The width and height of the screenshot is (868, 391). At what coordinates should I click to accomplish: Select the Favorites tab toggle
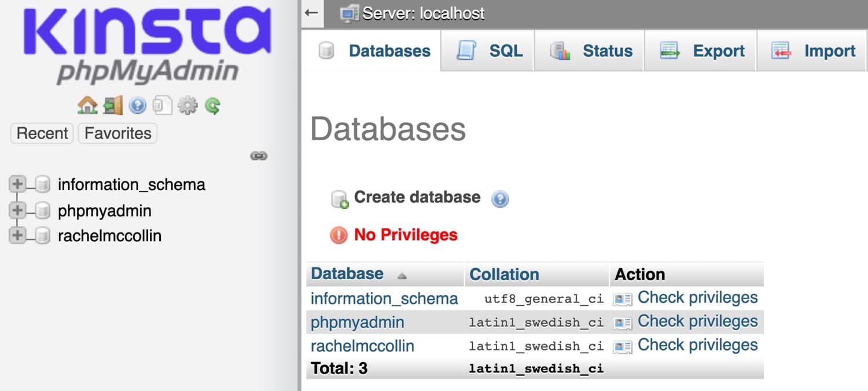tap(117, 133)
